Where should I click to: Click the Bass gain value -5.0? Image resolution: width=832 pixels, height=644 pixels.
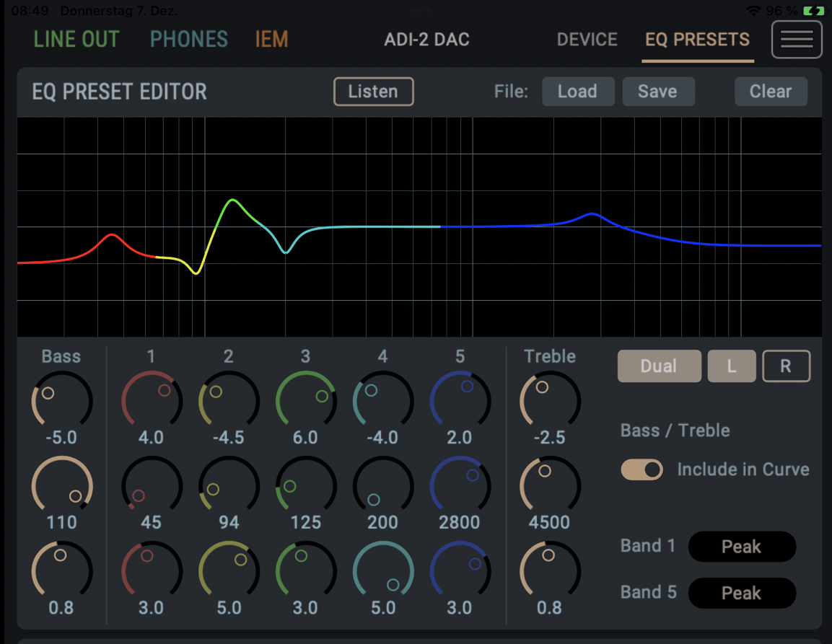pyautogui.click(x=61, y=438)
